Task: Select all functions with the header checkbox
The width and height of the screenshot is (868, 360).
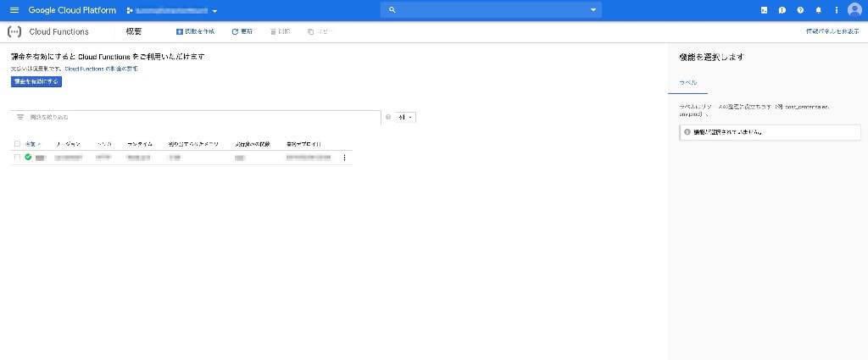Action: (17, 144)
